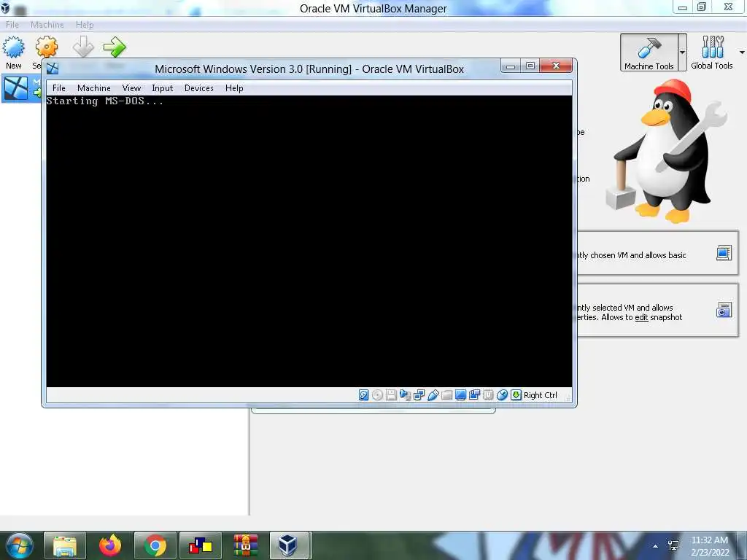
Task: Click the host key green arrow icon
Action: [x=516, y=394]
